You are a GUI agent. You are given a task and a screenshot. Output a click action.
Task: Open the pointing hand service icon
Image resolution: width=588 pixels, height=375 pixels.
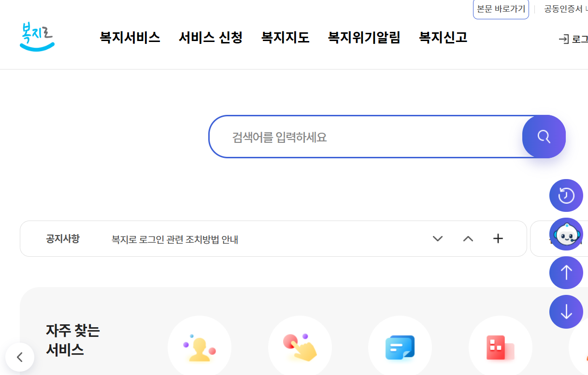300,347
